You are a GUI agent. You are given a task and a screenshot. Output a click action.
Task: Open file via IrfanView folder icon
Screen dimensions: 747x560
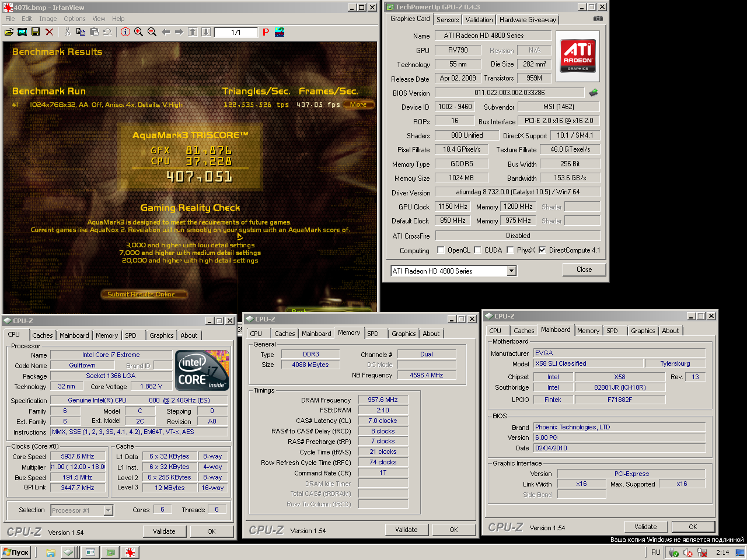click(9, 32)
